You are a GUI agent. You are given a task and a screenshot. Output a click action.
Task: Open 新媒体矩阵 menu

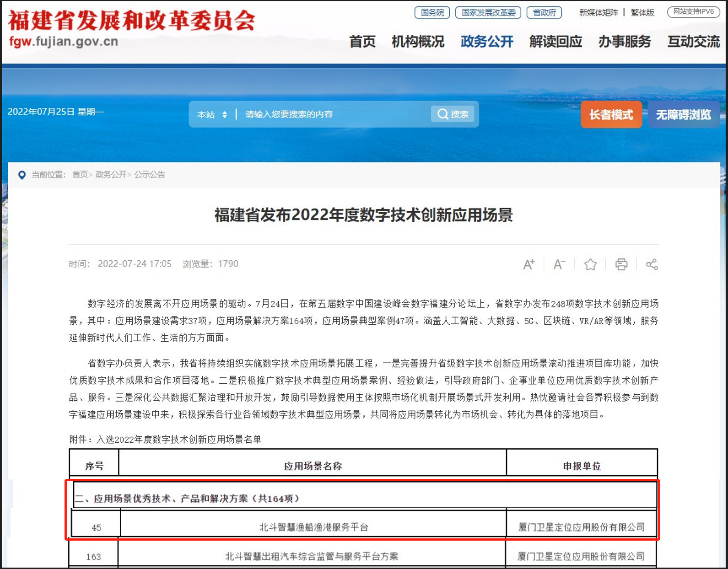click(x=598, y=13)
